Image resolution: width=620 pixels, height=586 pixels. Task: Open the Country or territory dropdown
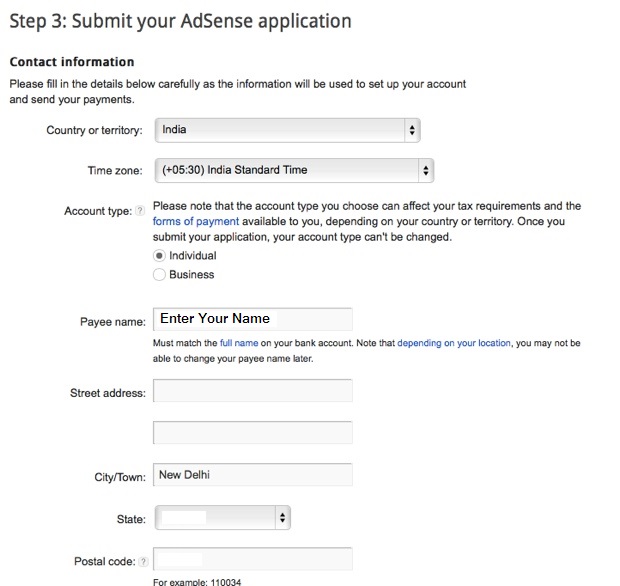point(286,130)
